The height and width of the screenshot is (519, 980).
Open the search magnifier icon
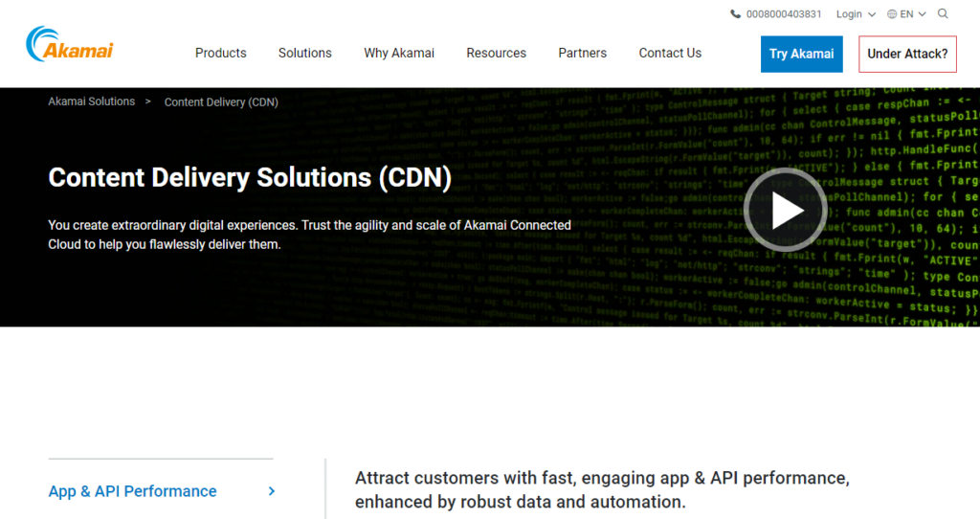click(943, 13)
